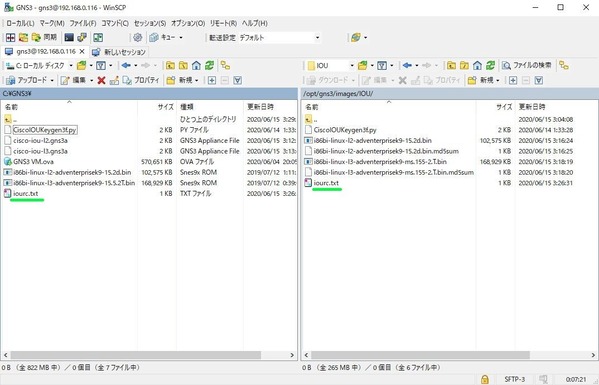The height and width of the screenshot is (385, 599).
Task: Select local file GNS3 VM.ova
Action: [x=33, y=162]
